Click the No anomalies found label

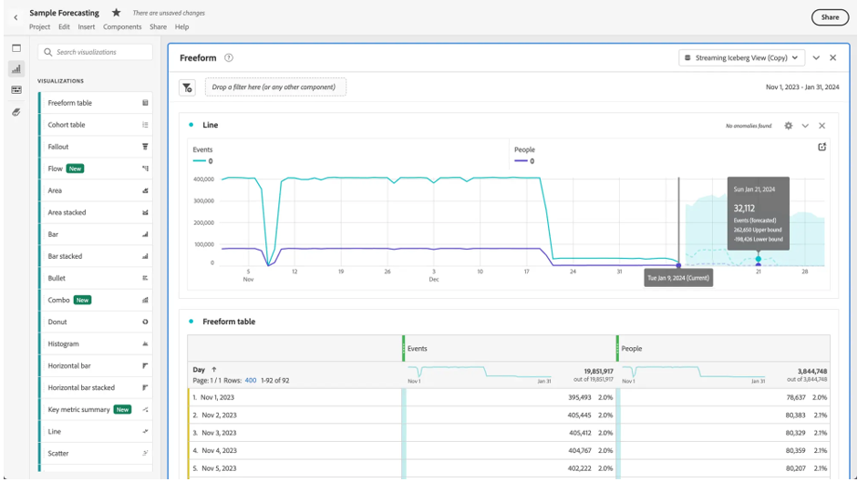[749, 126]
